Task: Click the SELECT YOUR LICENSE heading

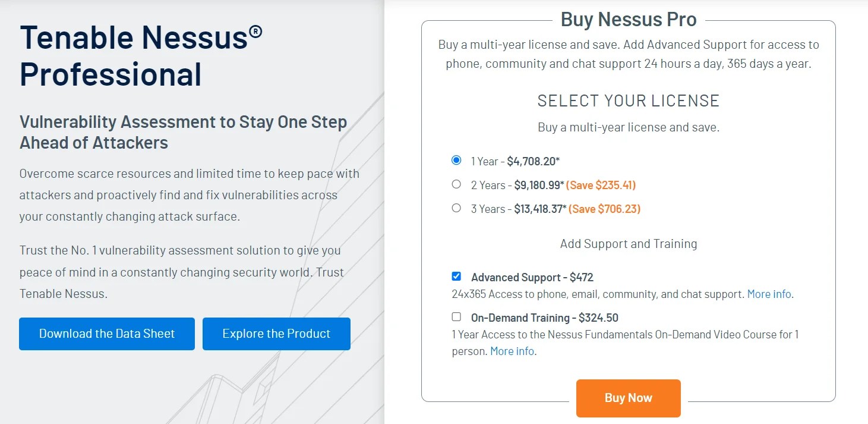Action: click(628, 100)
